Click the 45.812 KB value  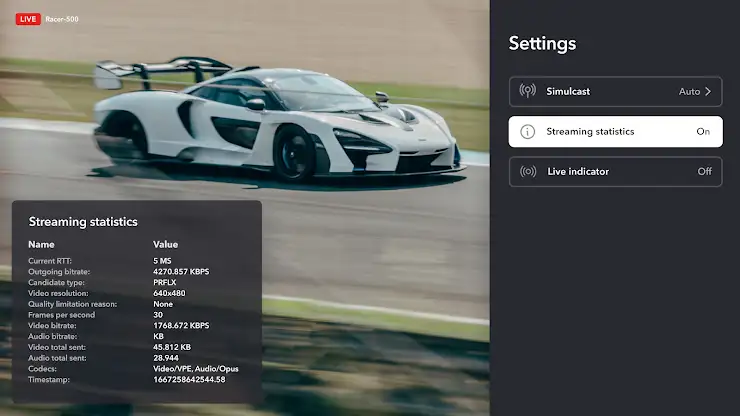(172, 347)
